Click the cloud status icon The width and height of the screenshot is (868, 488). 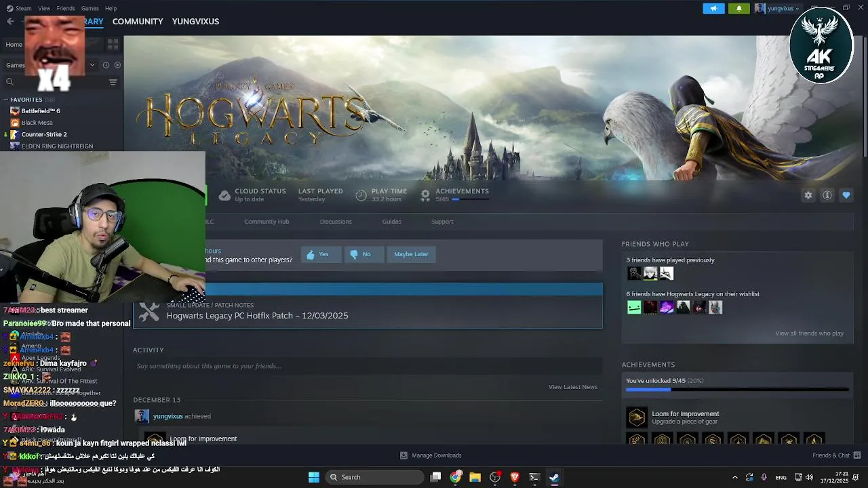(224, 195)
